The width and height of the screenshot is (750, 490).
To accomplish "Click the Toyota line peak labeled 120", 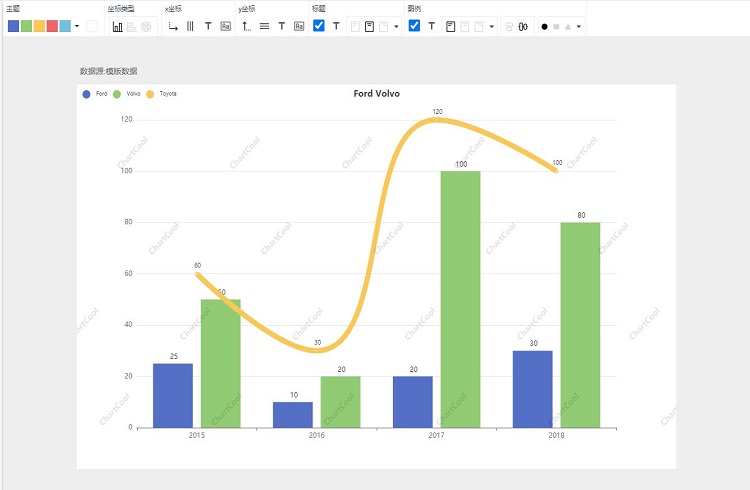I will pyautogui.click(x=437, y=119).
